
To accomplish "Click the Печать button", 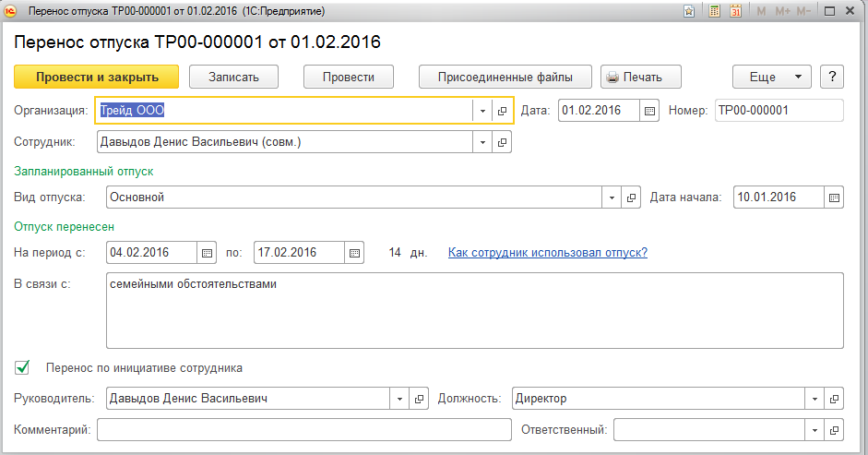I will (x=641, y=77).
